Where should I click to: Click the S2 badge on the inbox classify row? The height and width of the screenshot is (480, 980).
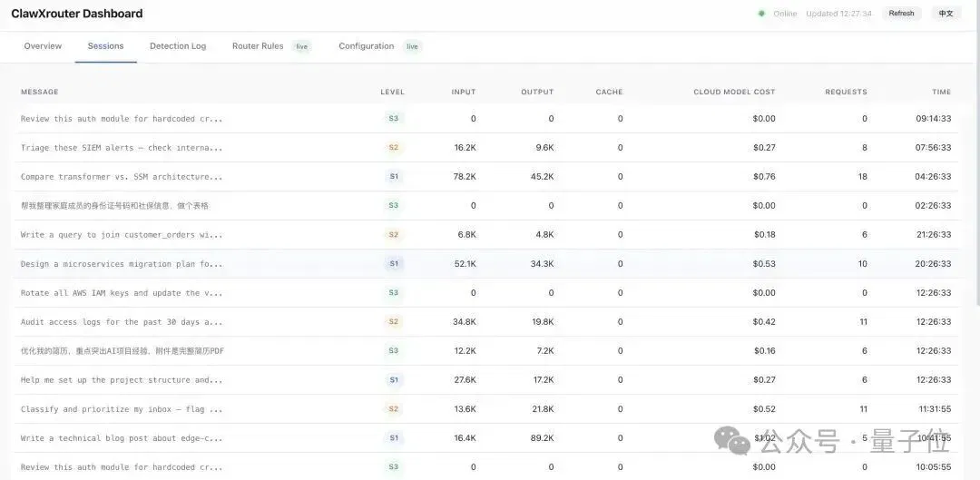(x=393, y=409)
